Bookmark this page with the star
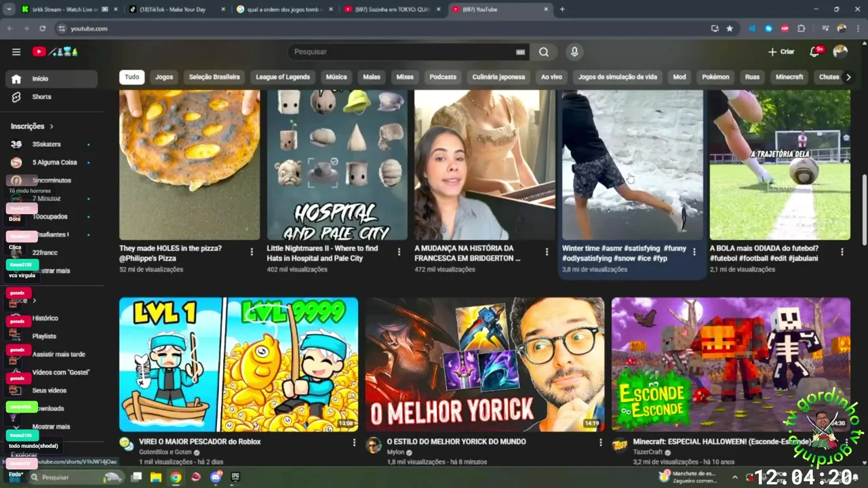Screen dimensions: 868x488 pyautogui.click(x=730, y=28)
